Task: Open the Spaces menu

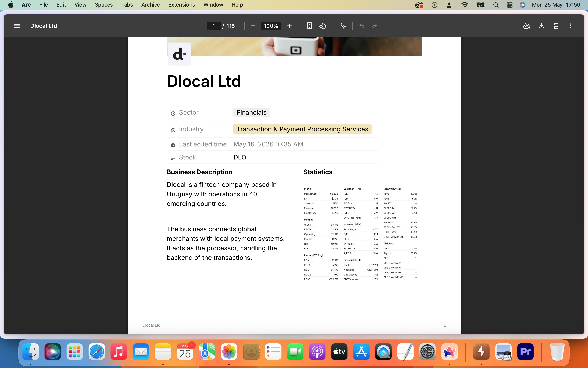Action: [104, 5]
